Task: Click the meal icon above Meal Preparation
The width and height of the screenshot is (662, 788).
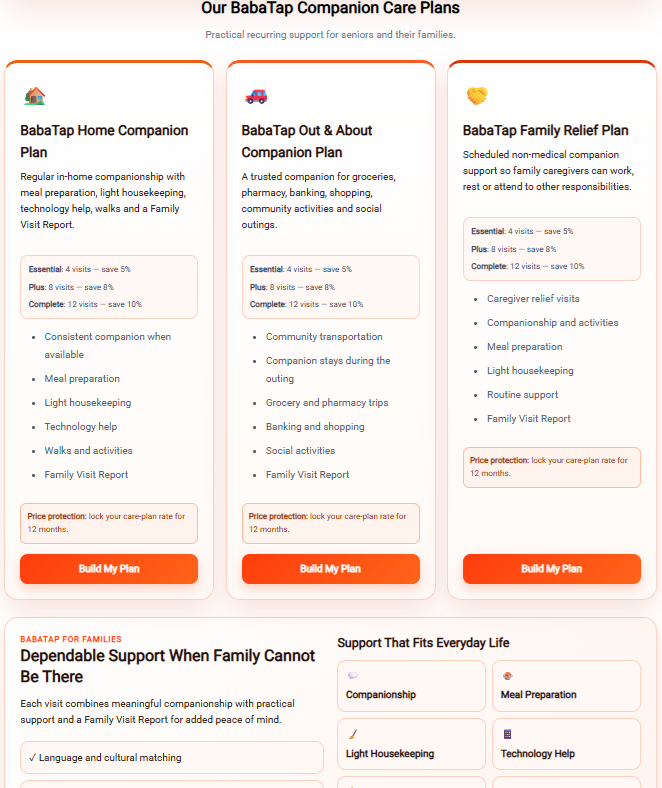Action: click(x=508, y=675)
